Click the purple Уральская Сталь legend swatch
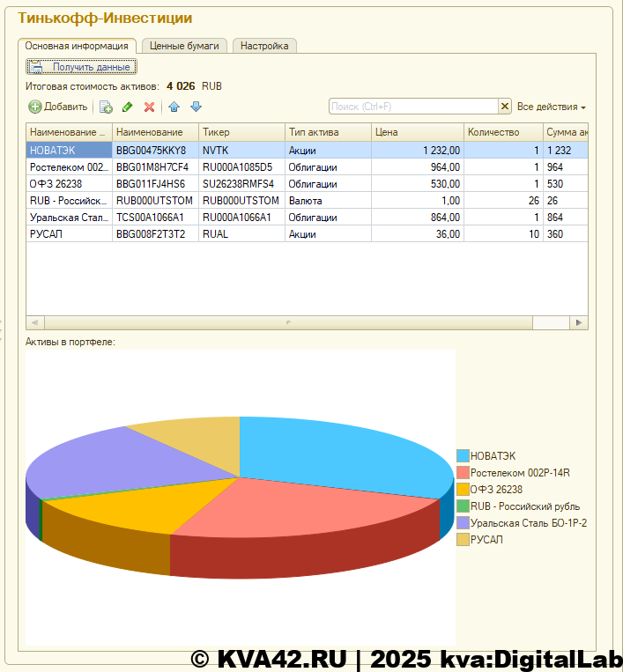The width and height of the screenshot is (623, 672). 463,523
